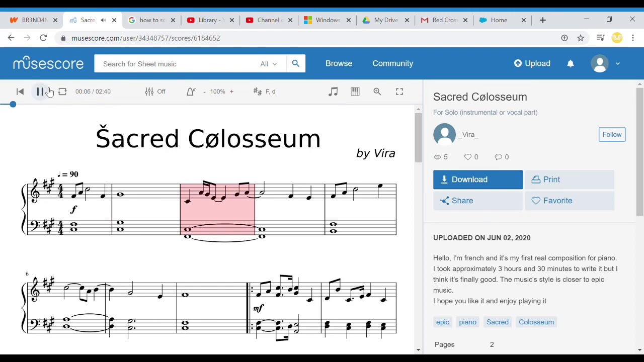Screen dimensions: 644x362
Task: Click the comments count icon
Action: 498,157
